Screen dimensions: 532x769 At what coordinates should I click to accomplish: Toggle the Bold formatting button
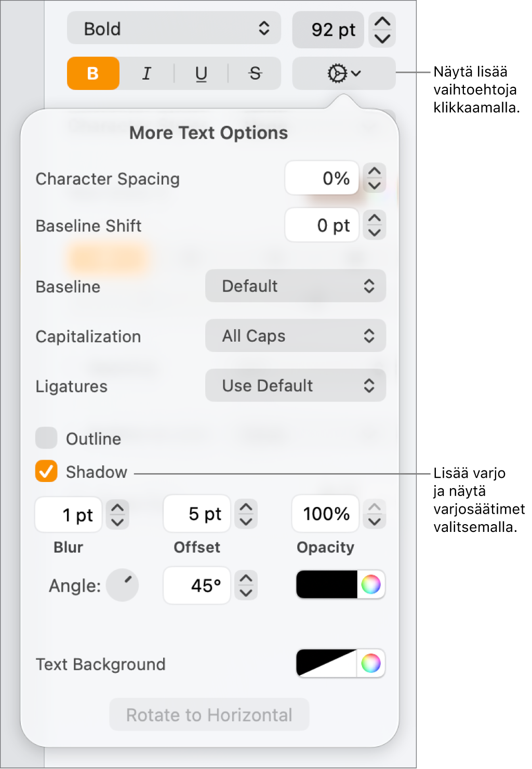pos(93,73)
